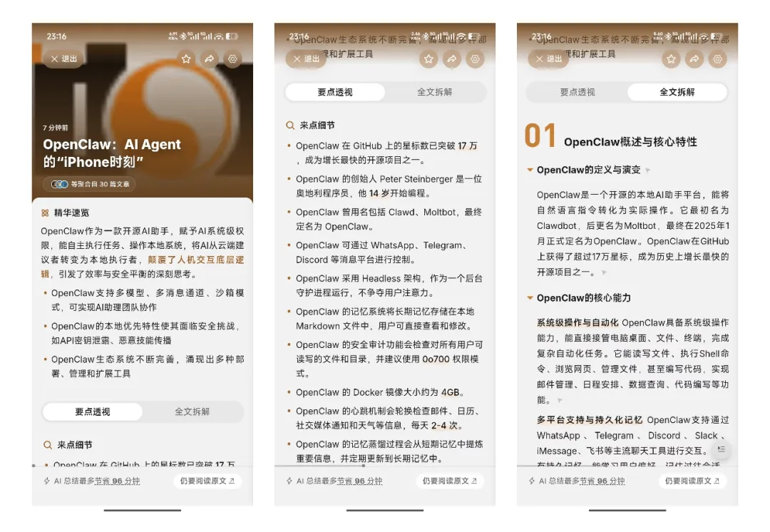Open the floating outline list icon on right screen
Image resolution: width=770 pixels, height=532 pixels.
(x=721, y=449)
